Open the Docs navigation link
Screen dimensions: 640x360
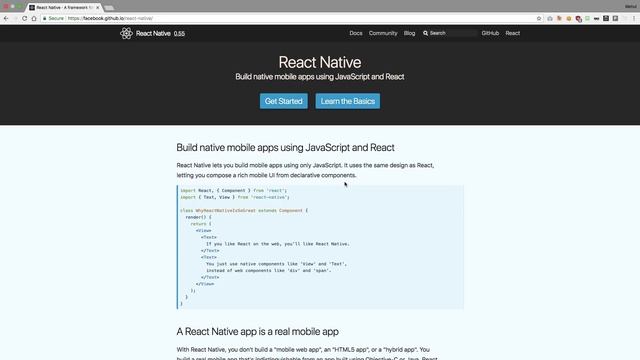pos(356,33)
